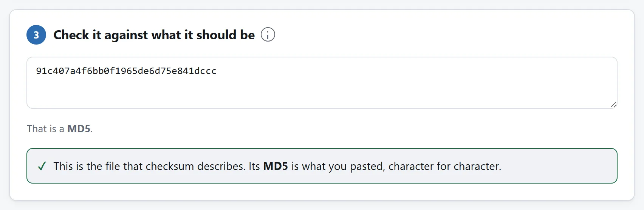
Task: Click empty space below hash in textarea
Action: [x=322, y=93]
